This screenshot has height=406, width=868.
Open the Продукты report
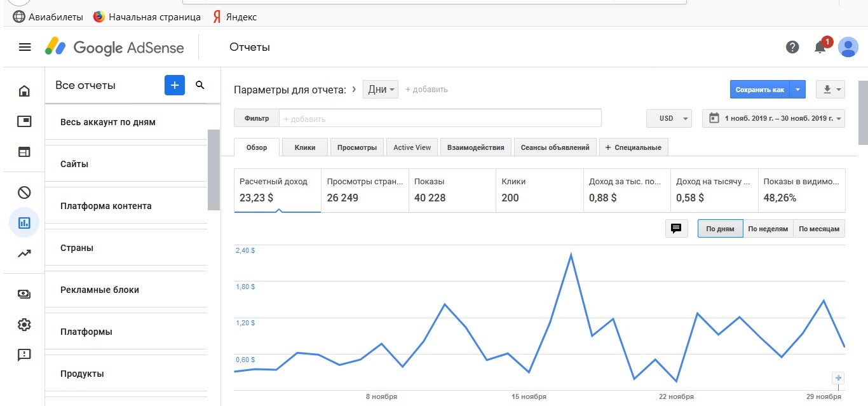126,374
